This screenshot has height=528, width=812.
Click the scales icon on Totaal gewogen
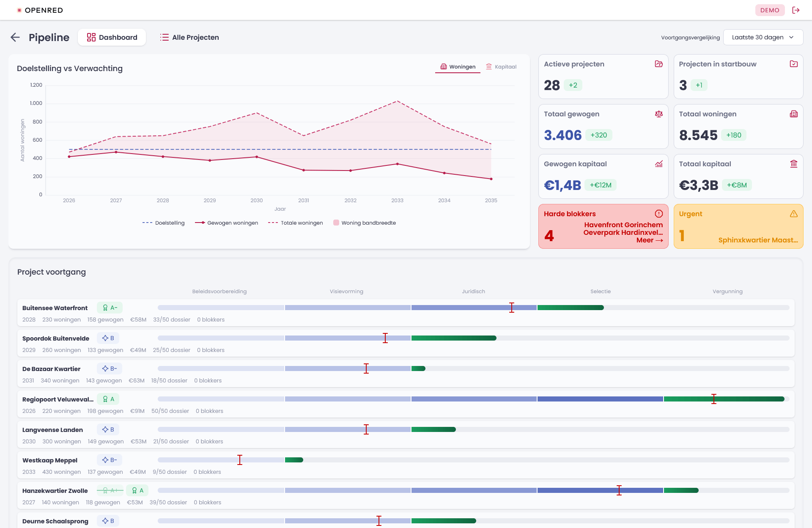(x=658, y=114)
